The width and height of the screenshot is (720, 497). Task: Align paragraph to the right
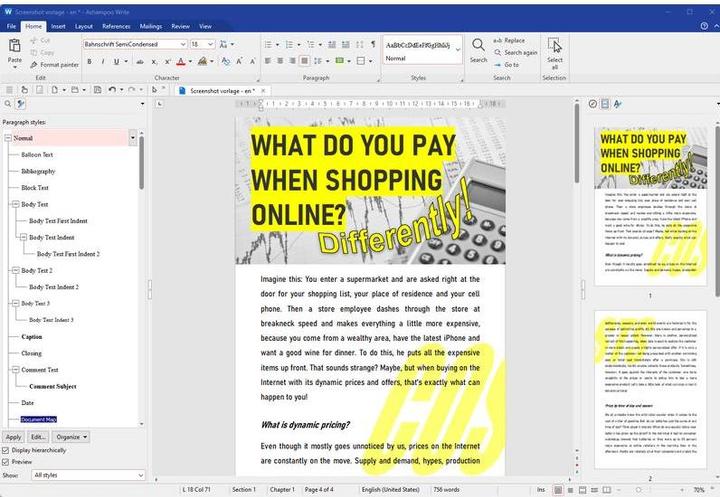click(292, 61)
